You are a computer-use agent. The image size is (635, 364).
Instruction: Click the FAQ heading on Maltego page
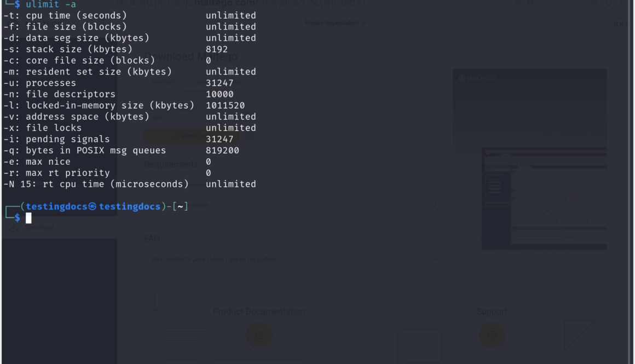pyautogui.click(x=152, y=239)
